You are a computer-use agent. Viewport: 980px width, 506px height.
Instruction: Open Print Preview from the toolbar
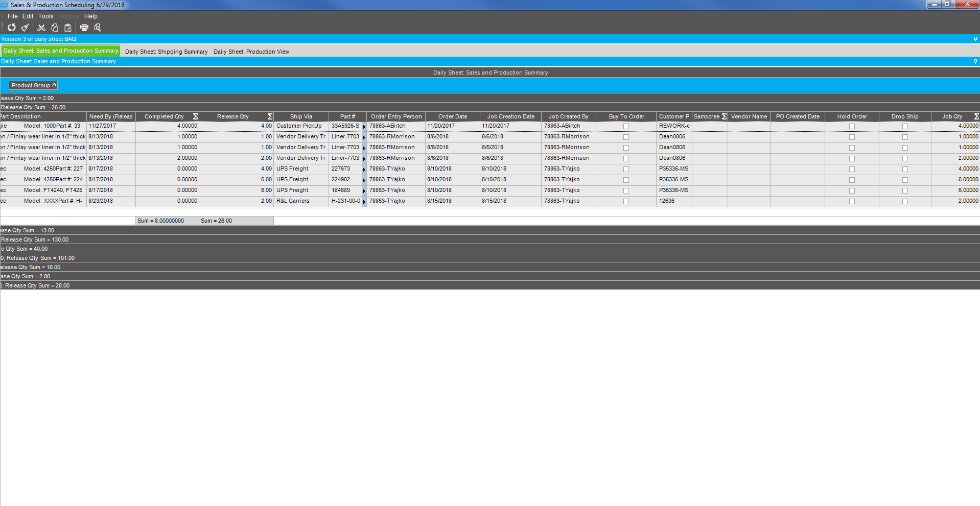point(98,28)
